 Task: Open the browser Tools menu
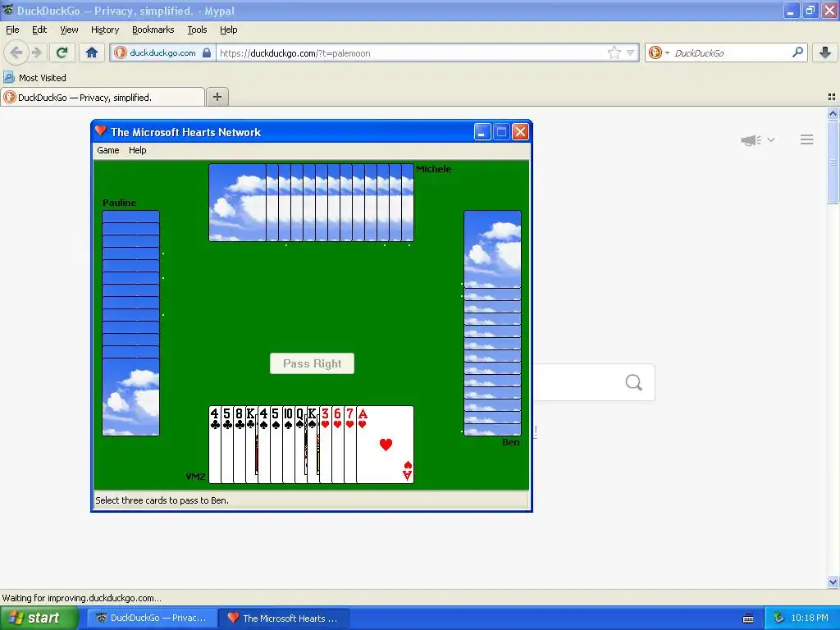[197, 30]
